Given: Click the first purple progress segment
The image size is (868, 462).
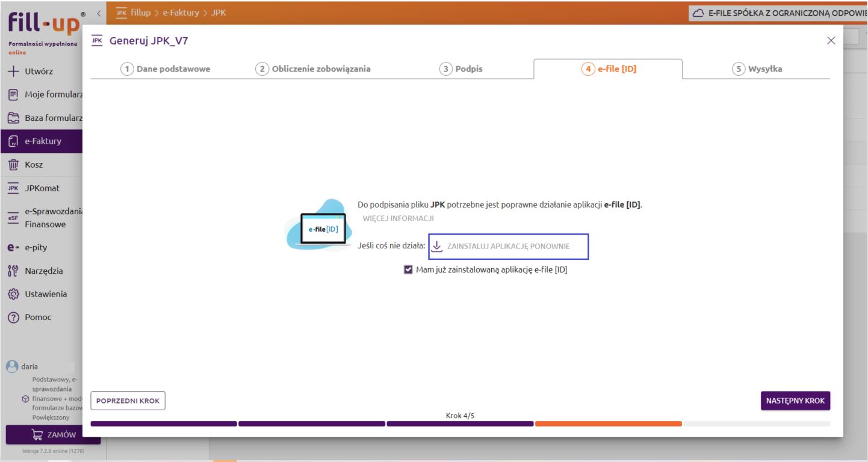Looking at the screenshot, I should [164, 423].
